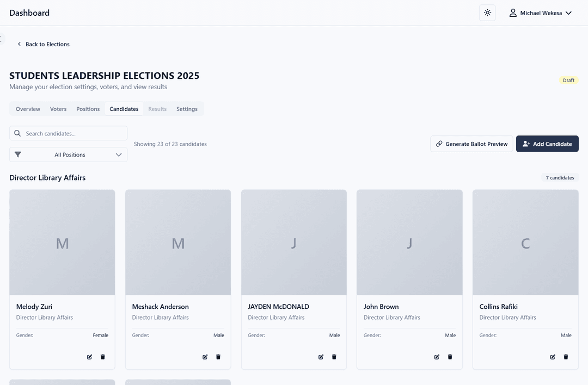This screenshot has width=588, height=385.
Task: Edit Meshack Anderson's candidate entry
Action: (205, 357)
